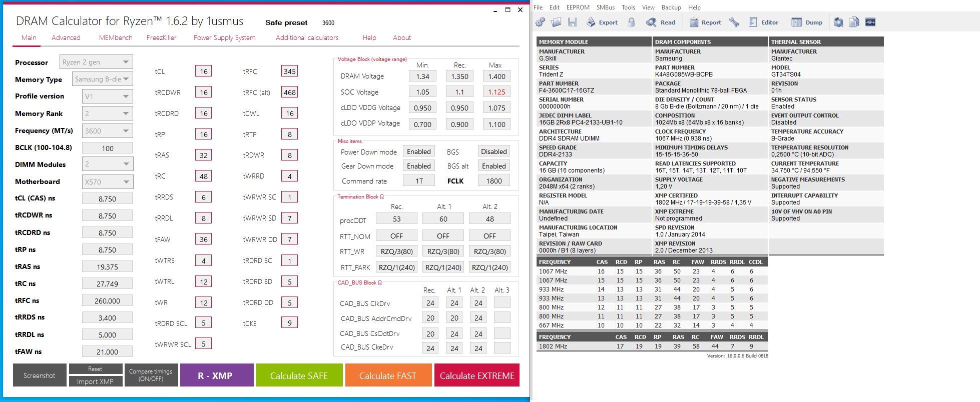Click Calculate FAST
Image resolution: width=980 pixels, height=402 pixels.
tap(388, 375)
